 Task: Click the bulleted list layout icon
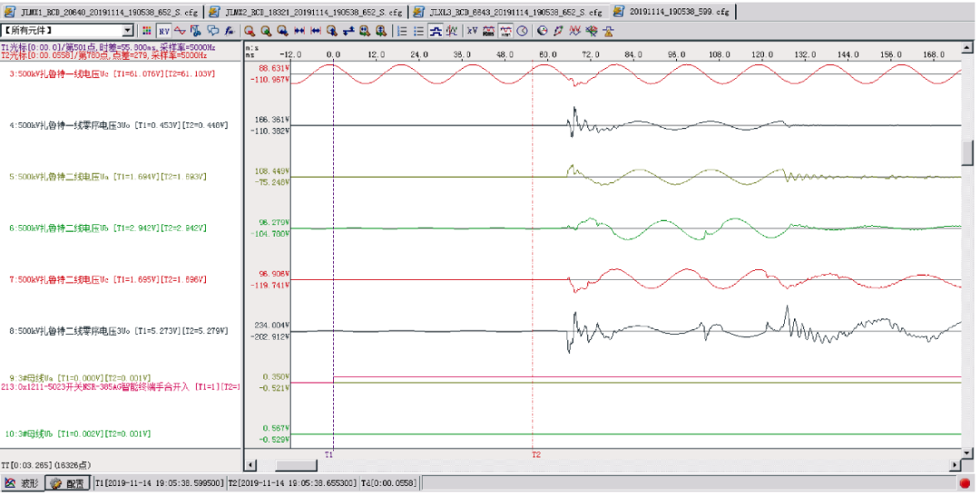pos(418,31)
